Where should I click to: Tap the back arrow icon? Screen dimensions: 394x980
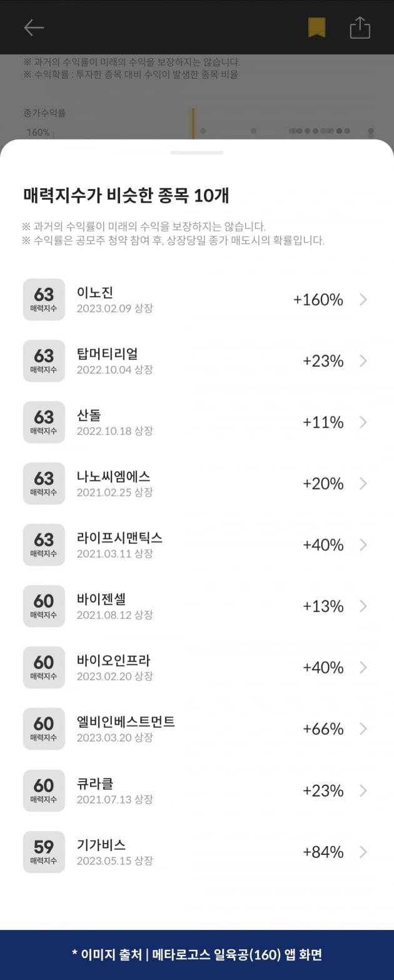34,28
